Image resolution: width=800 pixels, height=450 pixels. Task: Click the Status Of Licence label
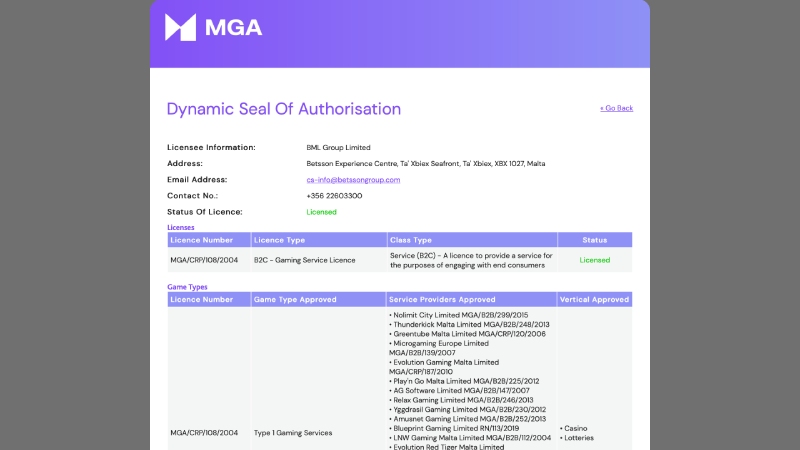coord(205,212)
